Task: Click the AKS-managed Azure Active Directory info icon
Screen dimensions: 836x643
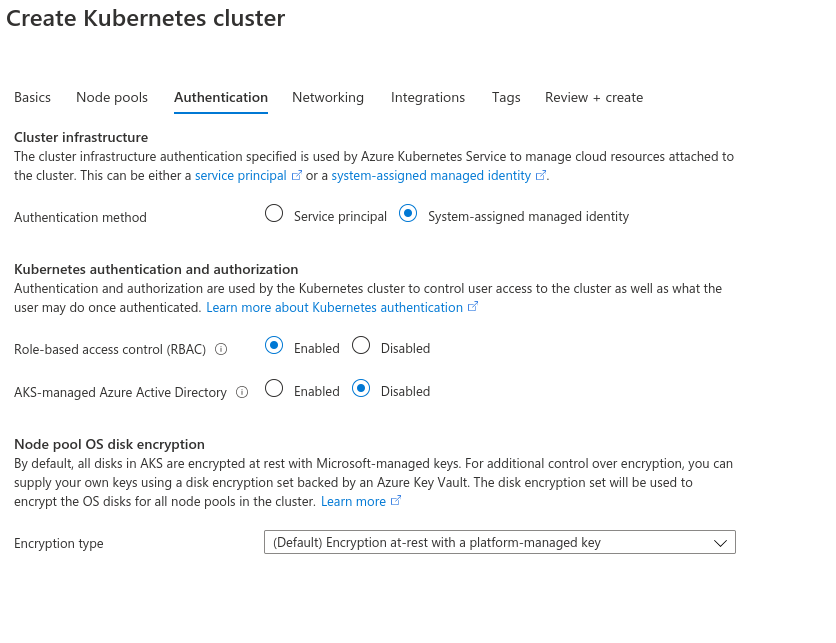Action: tap(242, 392)
